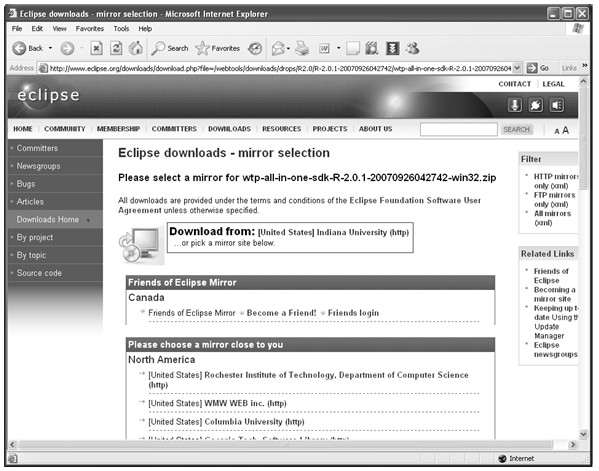Open Newsgroups in the sidebar

pyautogui.click(x=38, y=166)
